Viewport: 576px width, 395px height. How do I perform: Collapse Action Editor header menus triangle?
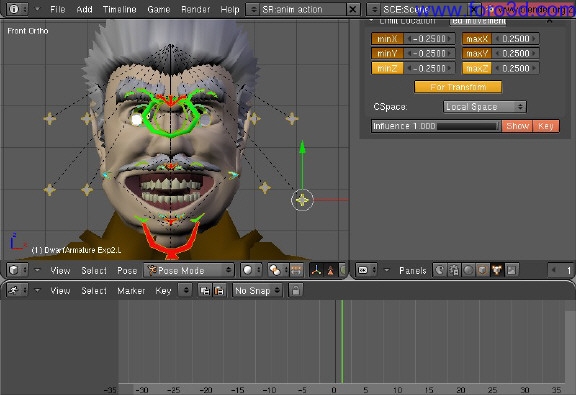pyautogui.click(x=37, y=290)
